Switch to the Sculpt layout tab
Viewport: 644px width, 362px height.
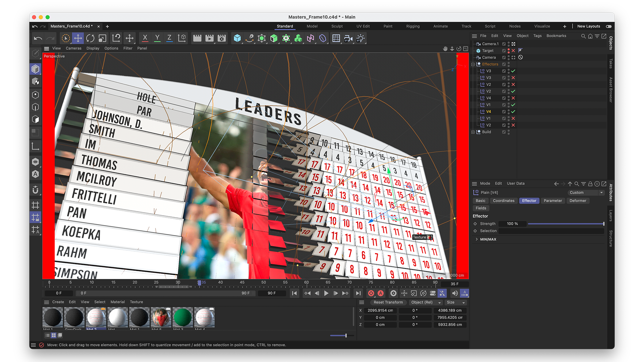[x=337, y=26]
